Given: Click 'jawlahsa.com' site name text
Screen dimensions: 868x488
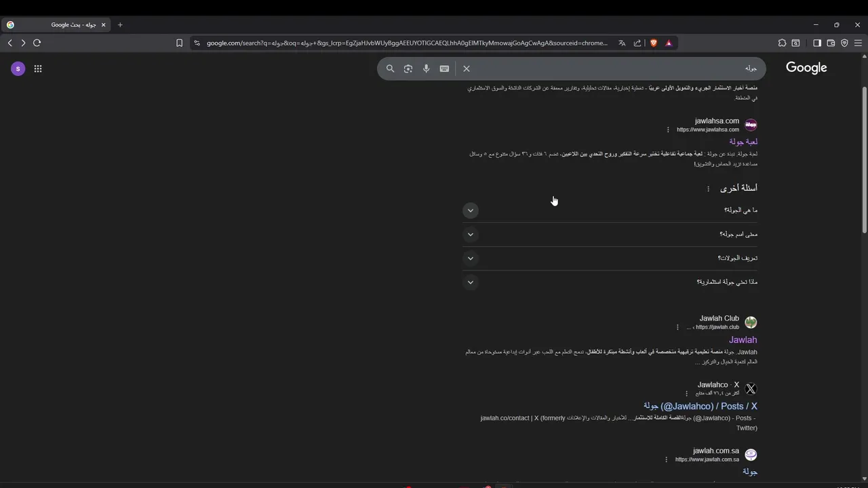Looking at the screenshot, I should (717, 121).
